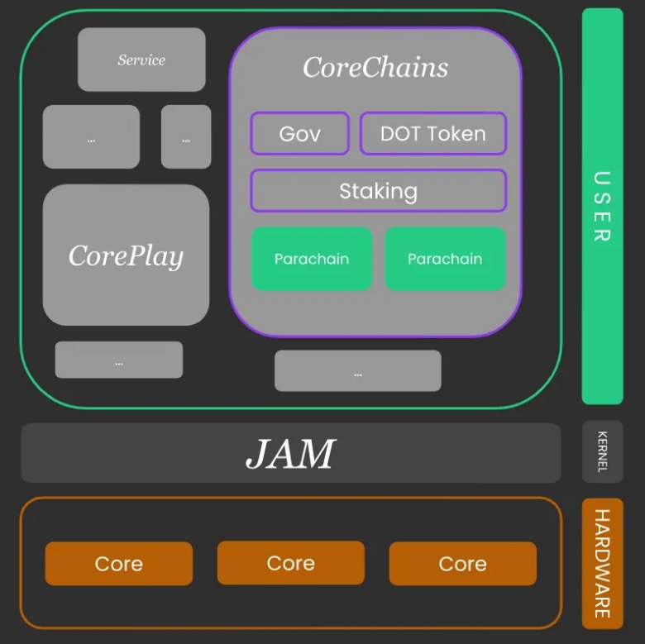
Task: Click the JAM kernel bar
Action: pos(291,453)
